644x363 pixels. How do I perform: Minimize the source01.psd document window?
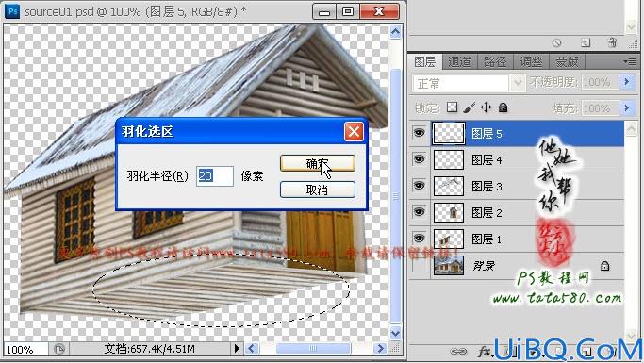324,11
